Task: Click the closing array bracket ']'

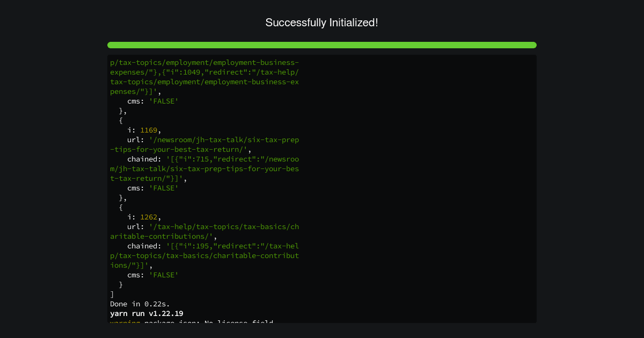Action: click(112, 294)
